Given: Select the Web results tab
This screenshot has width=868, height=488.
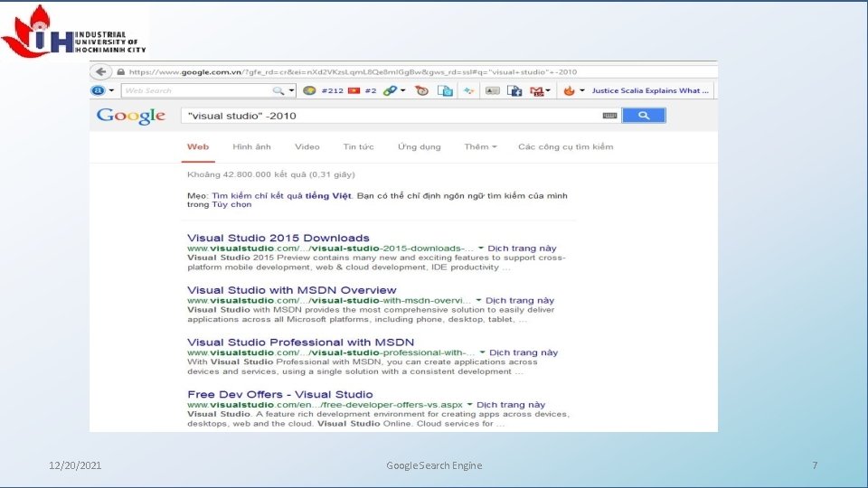Looking at the screenshot, I should click(198, 147).
